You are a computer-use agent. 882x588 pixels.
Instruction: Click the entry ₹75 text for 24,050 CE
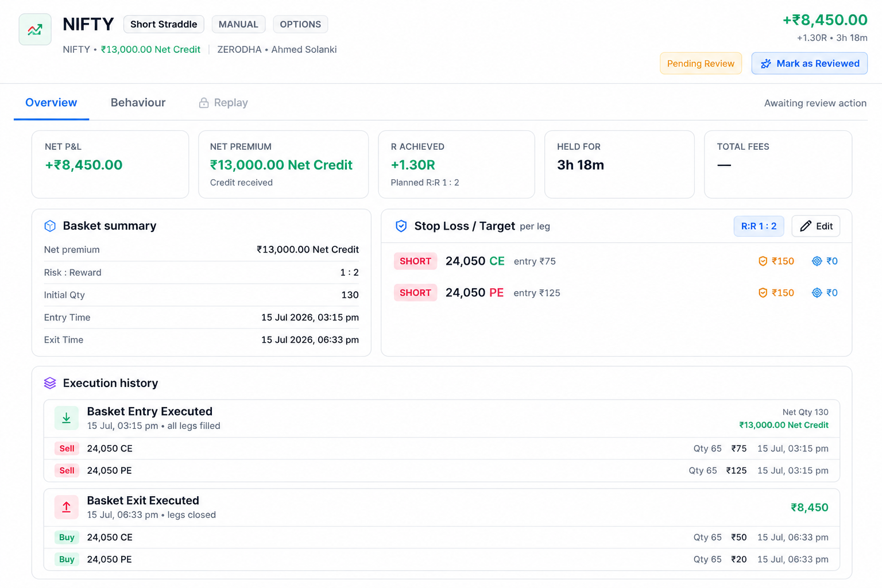point(535,261)
